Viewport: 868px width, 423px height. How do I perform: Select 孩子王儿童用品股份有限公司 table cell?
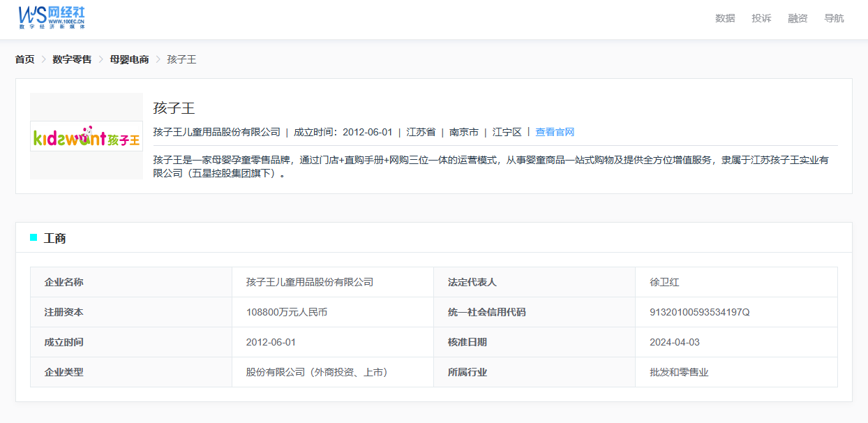(x=333, y=282)
